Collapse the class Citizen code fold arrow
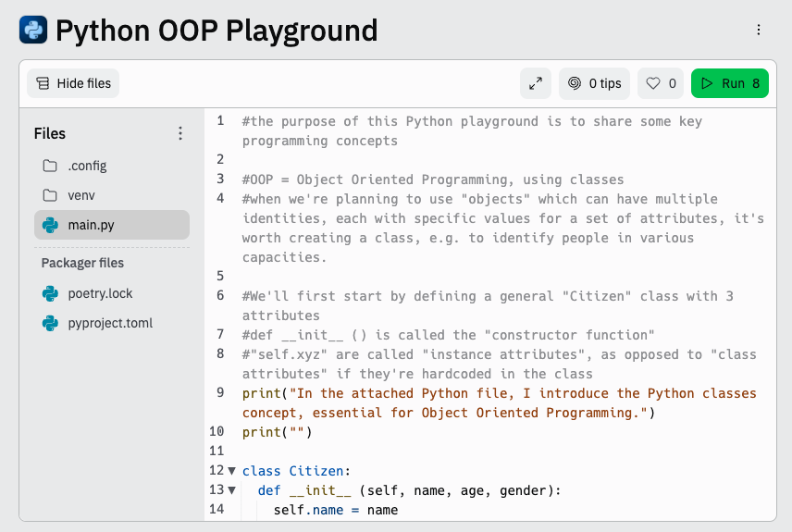This screenshot has width=792, height=532. pyautogui.click(x=231, y=471)
